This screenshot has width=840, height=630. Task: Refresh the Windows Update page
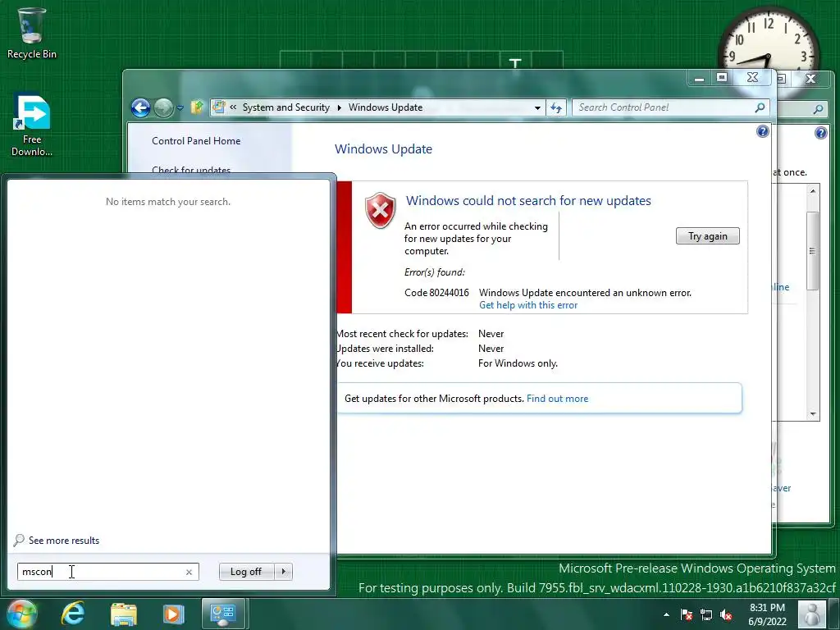(556, 107)
